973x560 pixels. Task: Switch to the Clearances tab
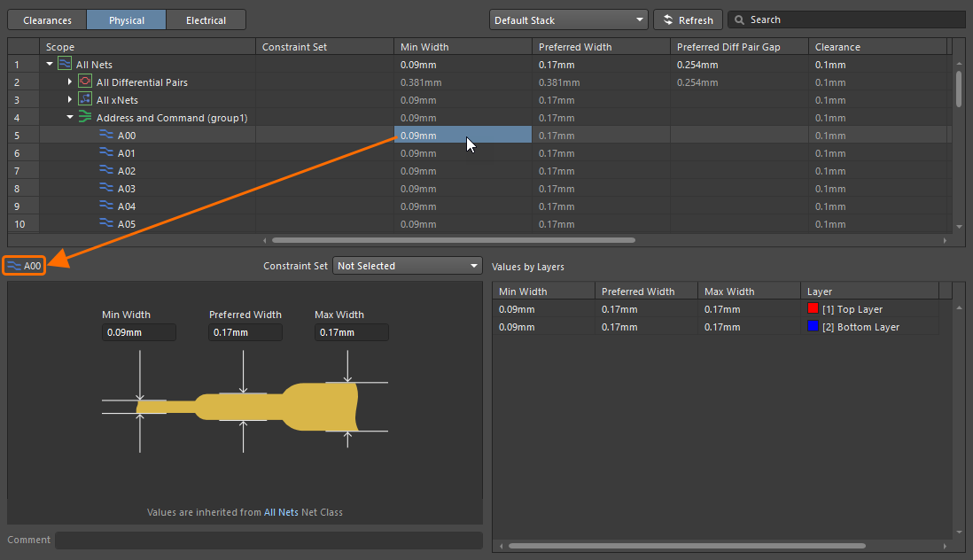point(47,19)
